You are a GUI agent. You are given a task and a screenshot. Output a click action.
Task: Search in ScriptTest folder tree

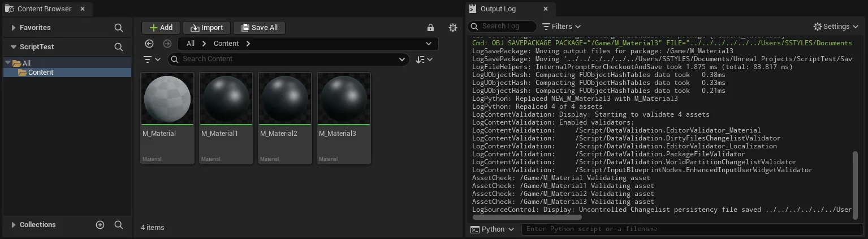coord(119,47)
